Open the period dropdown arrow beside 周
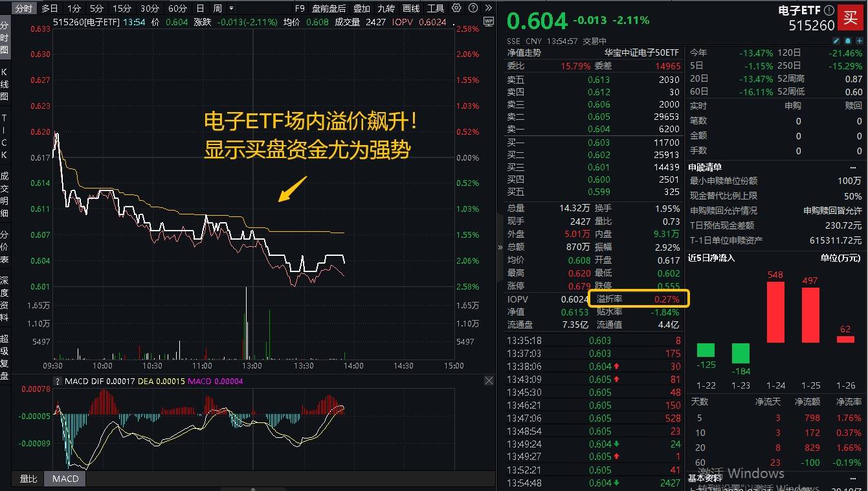 coord(231,8)
